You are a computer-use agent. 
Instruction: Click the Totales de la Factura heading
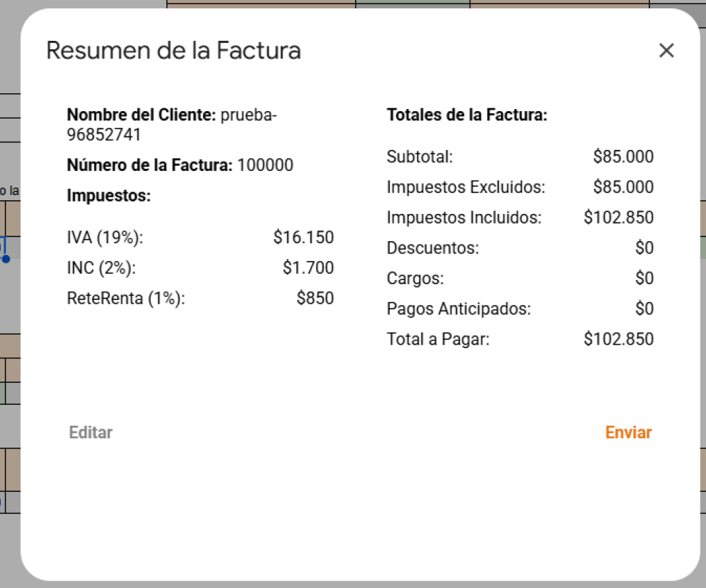467,115
